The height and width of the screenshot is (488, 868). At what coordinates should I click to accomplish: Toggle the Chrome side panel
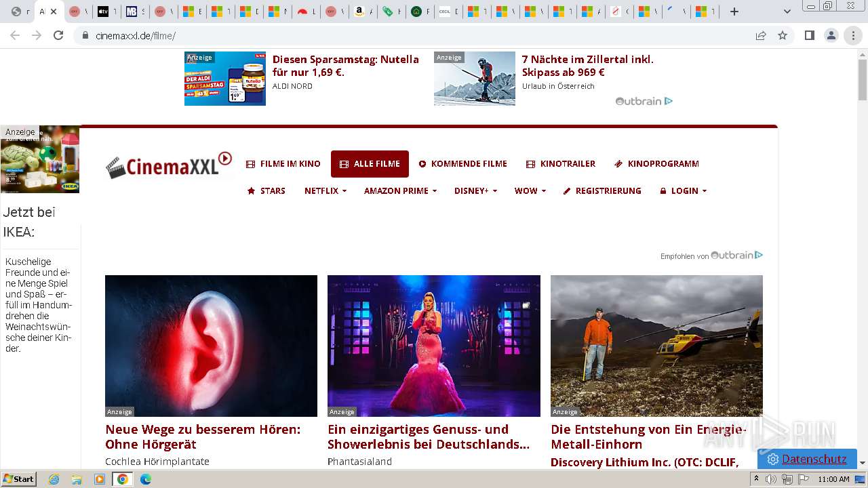click(x=809, y=36)
